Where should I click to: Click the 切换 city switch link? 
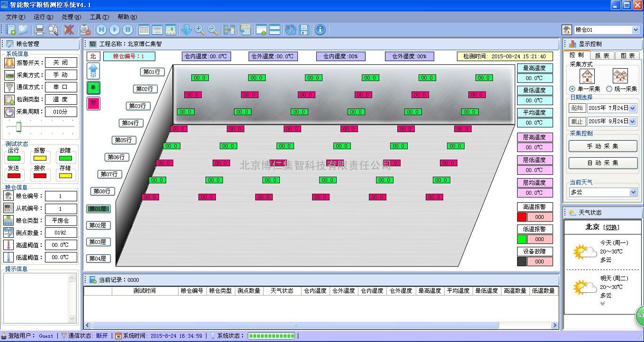611,227
